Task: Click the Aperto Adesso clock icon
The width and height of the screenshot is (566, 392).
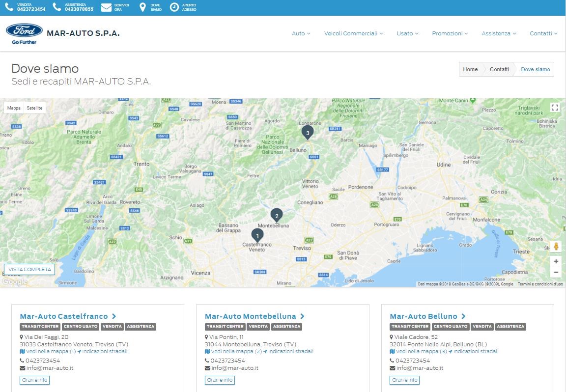Action: (x=174, y=7)
